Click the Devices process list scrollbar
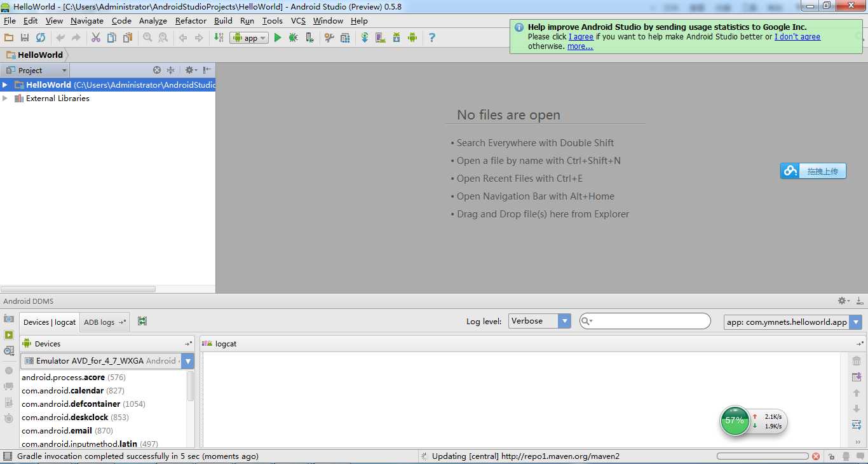Viewport: 868px width, 464px height. [191, 386]
